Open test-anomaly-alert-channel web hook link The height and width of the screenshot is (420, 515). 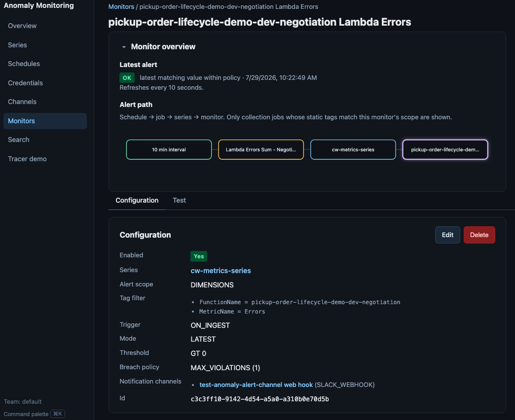[x=256, y=385]
